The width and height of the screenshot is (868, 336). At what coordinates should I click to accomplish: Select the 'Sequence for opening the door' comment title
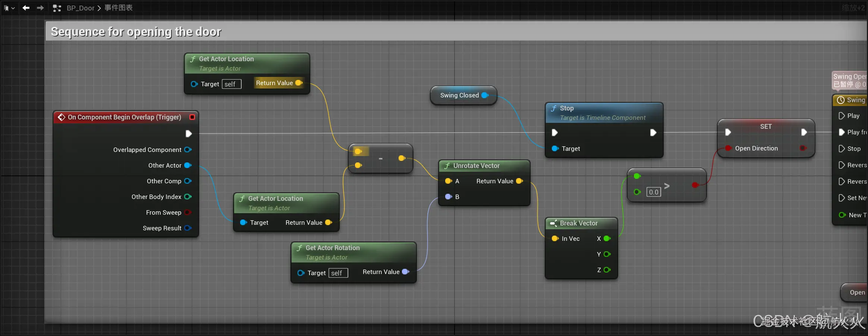point(136,32)
